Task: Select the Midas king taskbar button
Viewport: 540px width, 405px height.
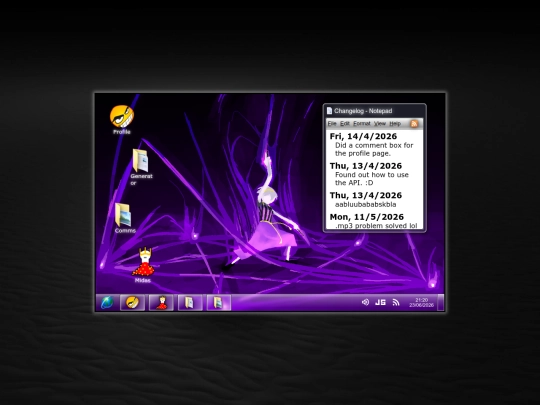Action: tap(161, 302)
